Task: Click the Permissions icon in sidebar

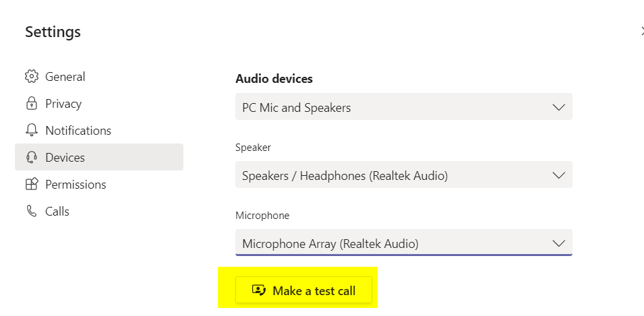Action: (32, 185)
